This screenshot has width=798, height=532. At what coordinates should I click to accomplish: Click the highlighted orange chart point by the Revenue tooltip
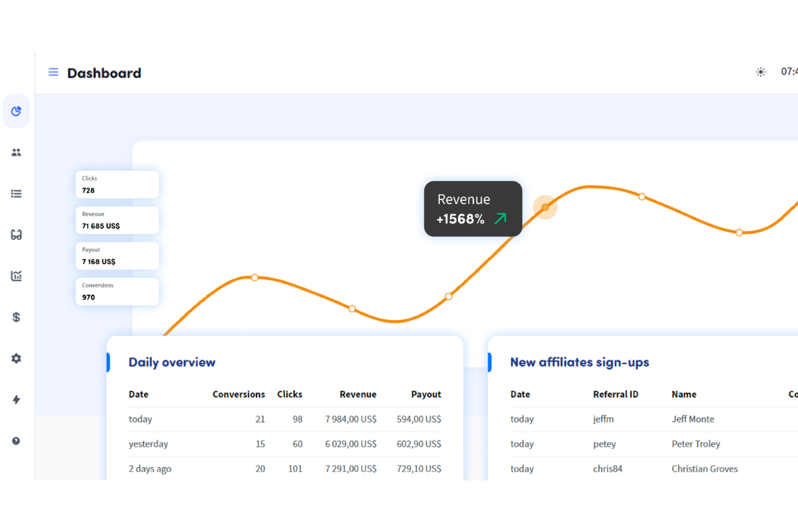[x=545, y=207]
